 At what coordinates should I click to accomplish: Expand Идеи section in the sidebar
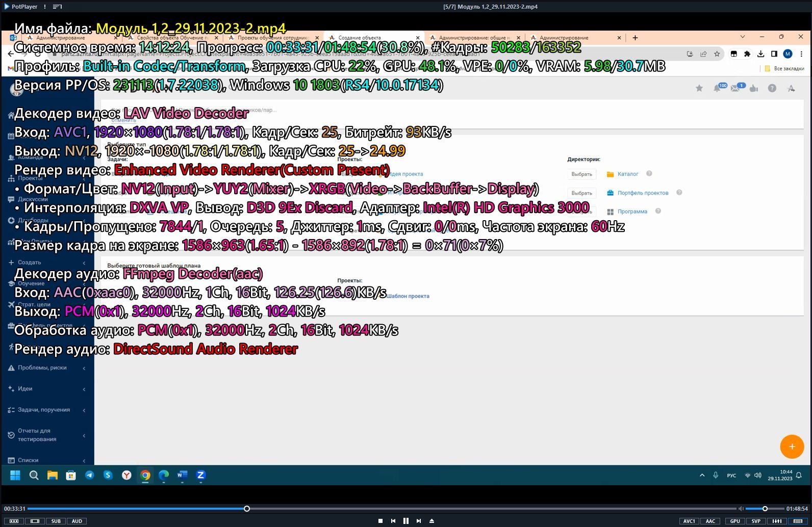[47, 388]
